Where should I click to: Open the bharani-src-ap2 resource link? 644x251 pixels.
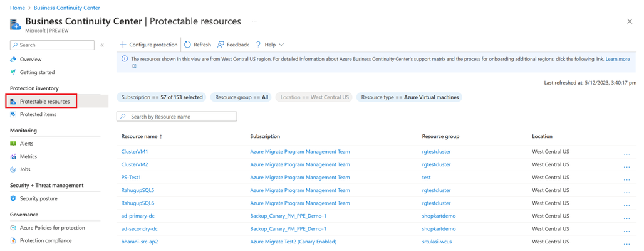[140, 242]
